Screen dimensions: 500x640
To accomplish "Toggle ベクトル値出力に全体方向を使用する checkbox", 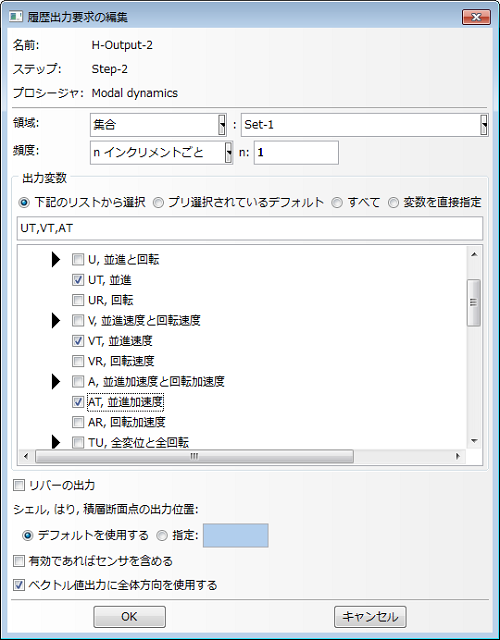I will pos(19,585).
